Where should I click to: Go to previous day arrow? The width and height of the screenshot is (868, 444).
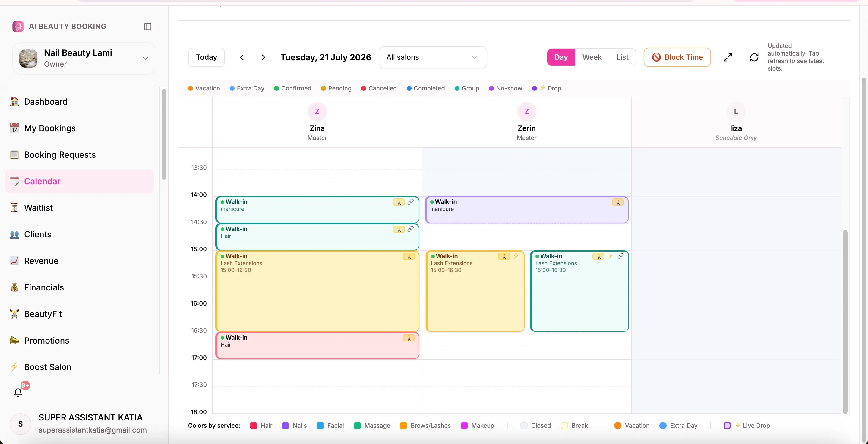[x=242, y=57]
